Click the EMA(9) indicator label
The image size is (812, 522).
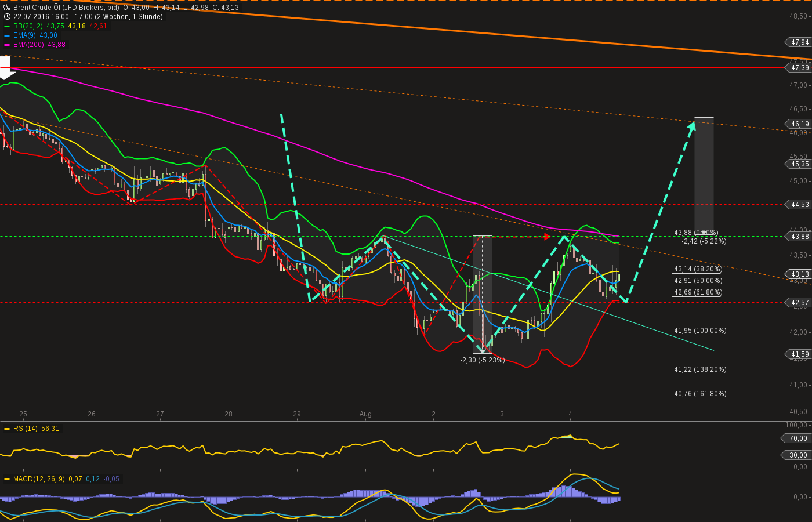click(24, 35)
